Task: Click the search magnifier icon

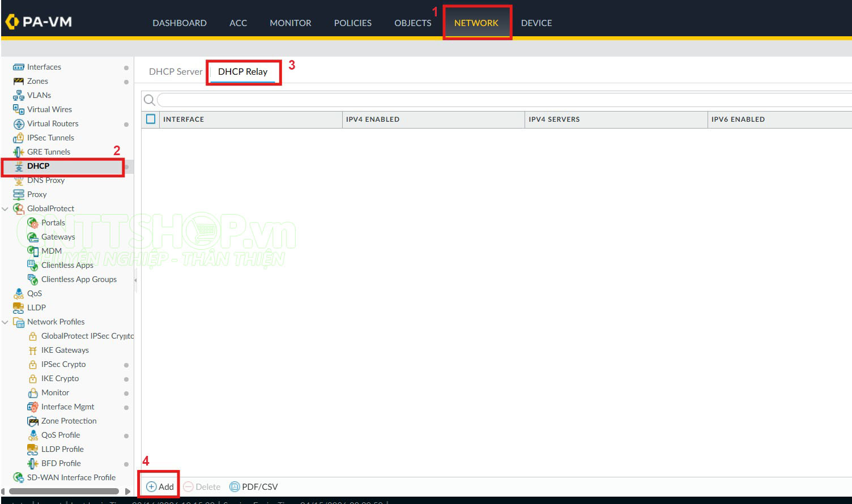Action: coord(150,100)
